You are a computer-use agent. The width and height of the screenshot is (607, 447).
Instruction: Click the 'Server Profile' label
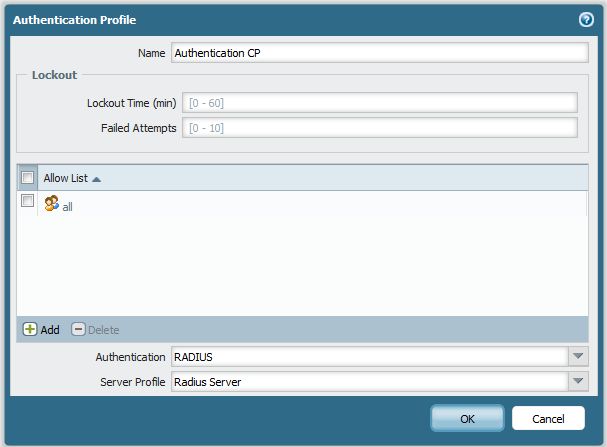pos(132,382)
